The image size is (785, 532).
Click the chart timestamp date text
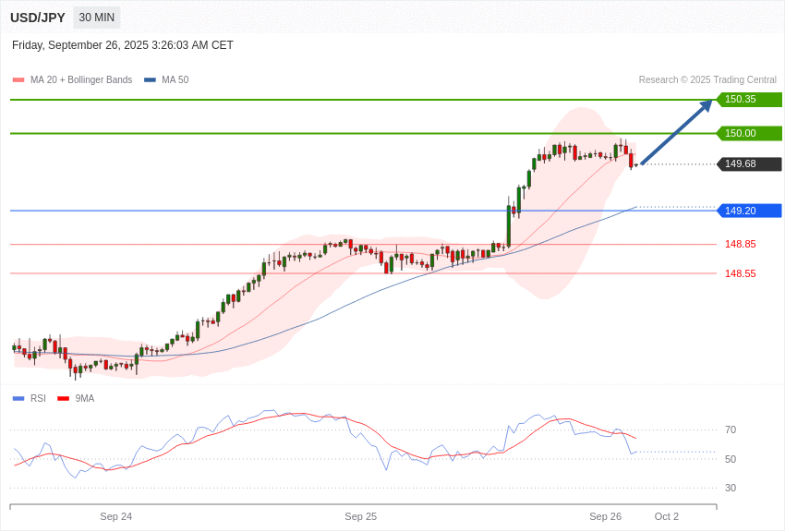coord(123,45)
